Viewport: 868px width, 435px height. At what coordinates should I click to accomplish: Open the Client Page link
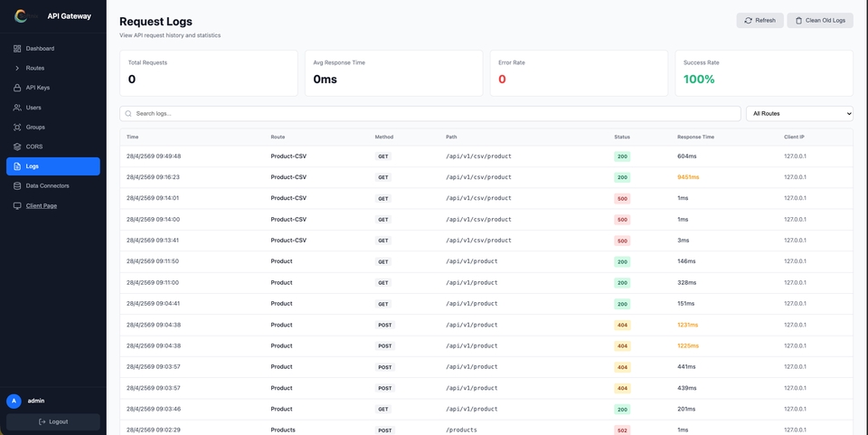[x=42, y=206]
